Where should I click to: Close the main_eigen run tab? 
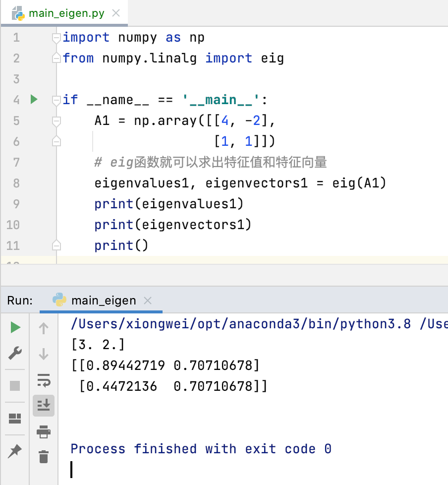[x=148, y=301]
